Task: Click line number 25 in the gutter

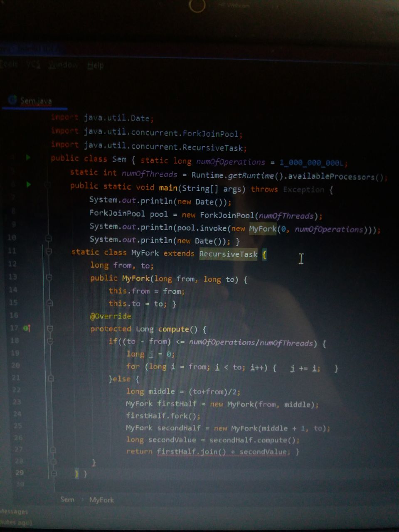Action: coord(18,426)
